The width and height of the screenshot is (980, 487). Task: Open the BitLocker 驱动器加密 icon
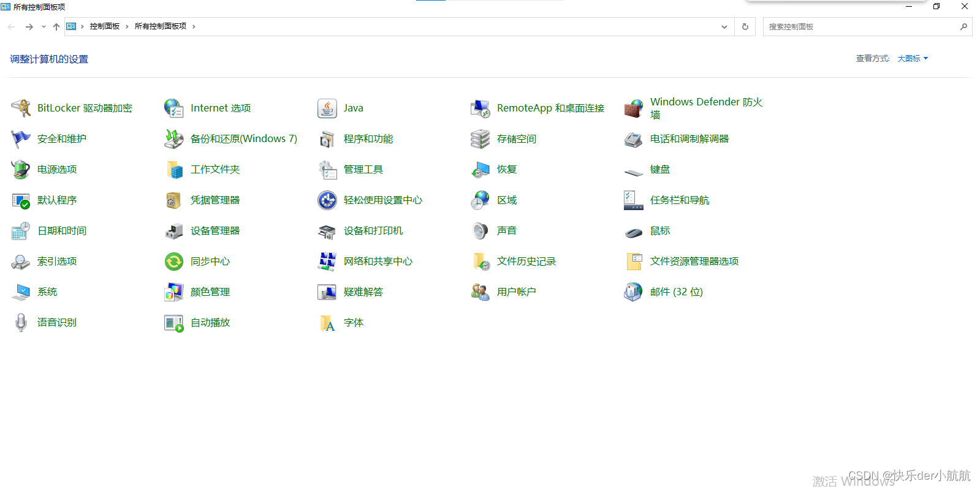tap(21, 108)
